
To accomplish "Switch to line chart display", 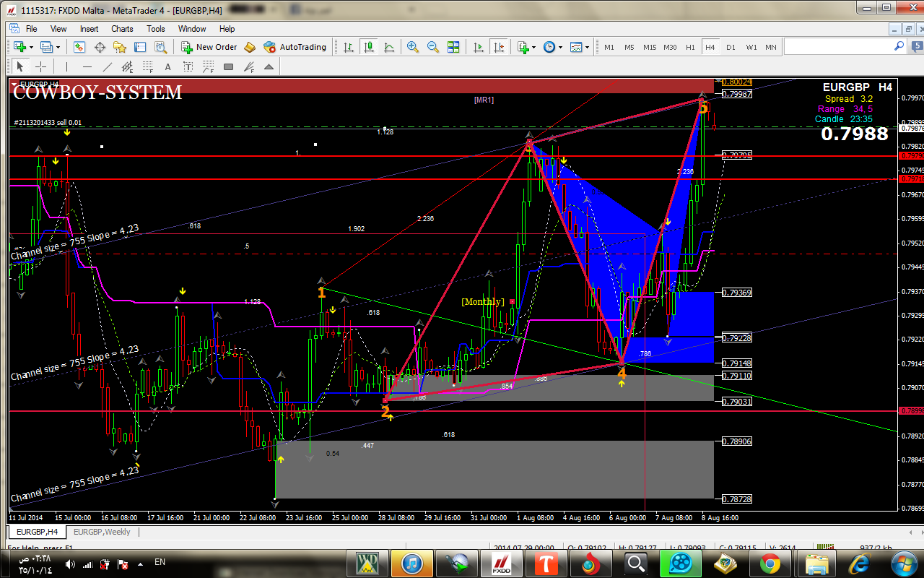I will [389, 47].
